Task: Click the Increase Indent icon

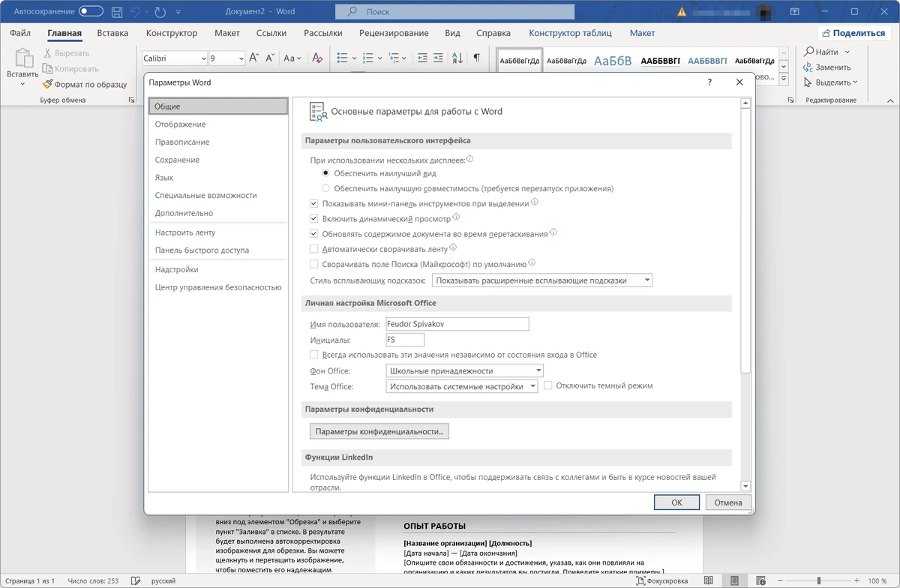Action: (439, 58)
